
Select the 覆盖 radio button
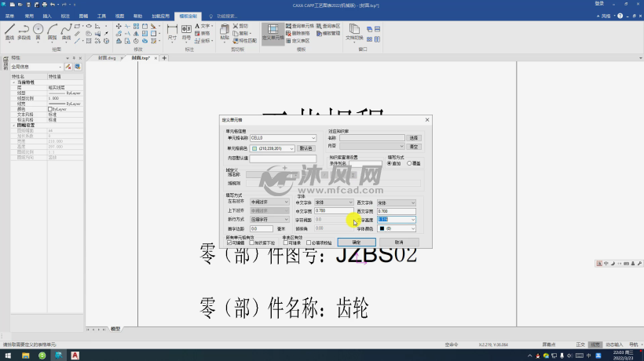click(x=409, y=163)
